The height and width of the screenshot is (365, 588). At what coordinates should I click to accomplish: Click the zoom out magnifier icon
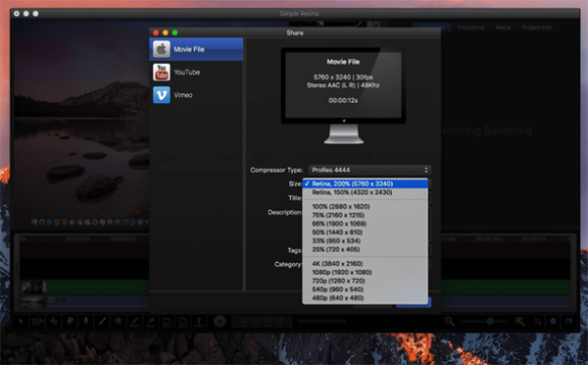449,321
